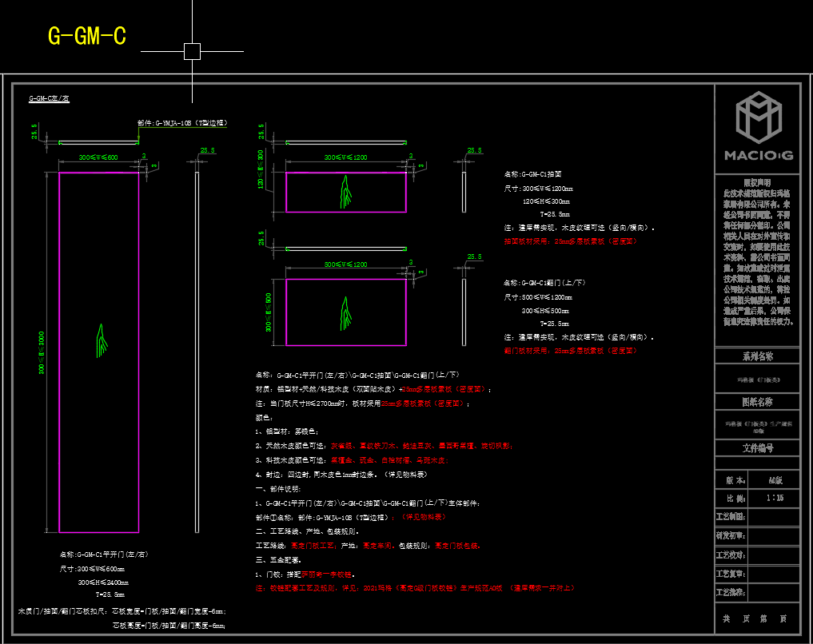Select wood grain symbol in top drawer panel

point(345,192)
